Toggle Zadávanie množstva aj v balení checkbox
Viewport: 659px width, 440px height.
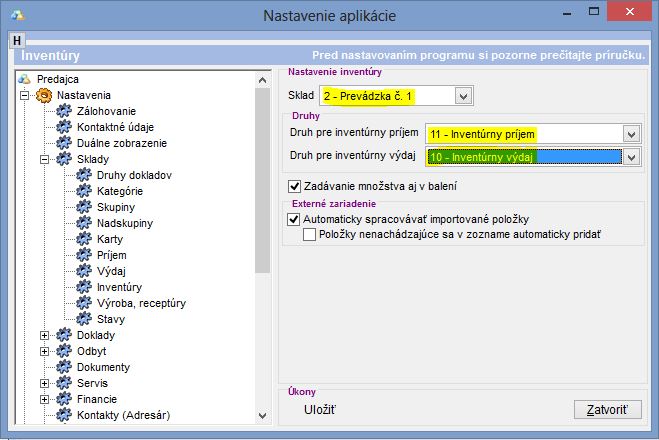294,186
